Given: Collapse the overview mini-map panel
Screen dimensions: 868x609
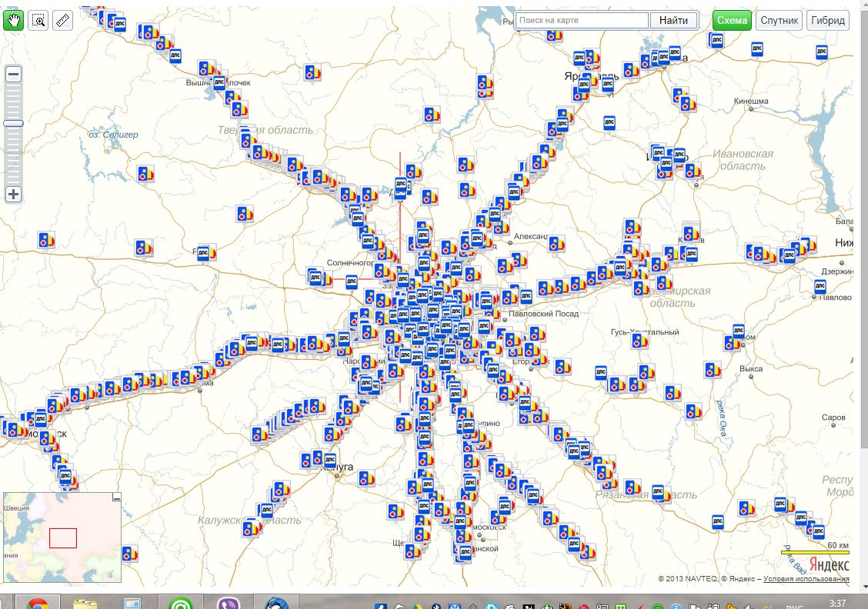Looking at the screenshot, I should click(116, 498).
